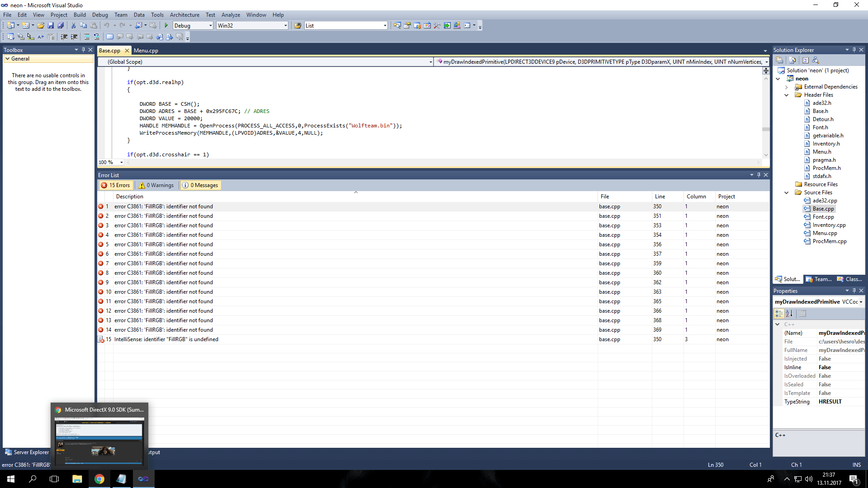Click Categorized icon in Properties panel
The image size is (868, 488).
(779, 314)
